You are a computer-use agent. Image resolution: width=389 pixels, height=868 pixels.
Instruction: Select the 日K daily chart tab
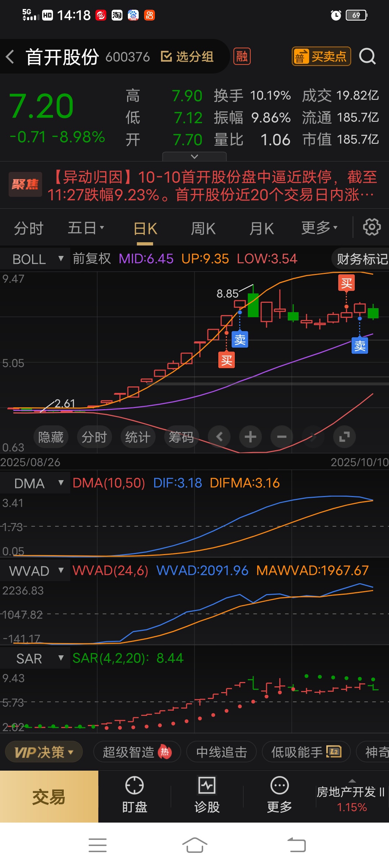click(x=145, y=229)
